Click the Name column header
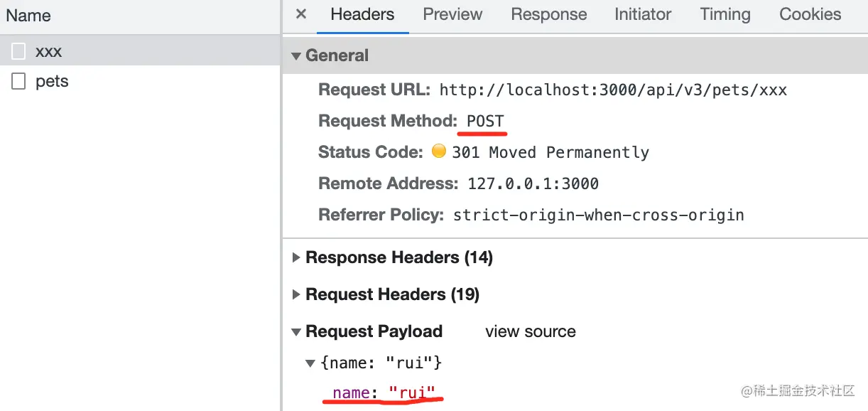The image size is (868, 411). [28, 16]
